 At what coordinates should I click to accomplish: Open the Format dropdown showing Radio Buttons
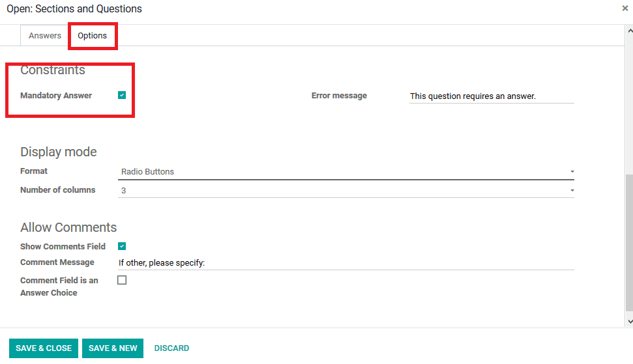click(x=346, y=172)
